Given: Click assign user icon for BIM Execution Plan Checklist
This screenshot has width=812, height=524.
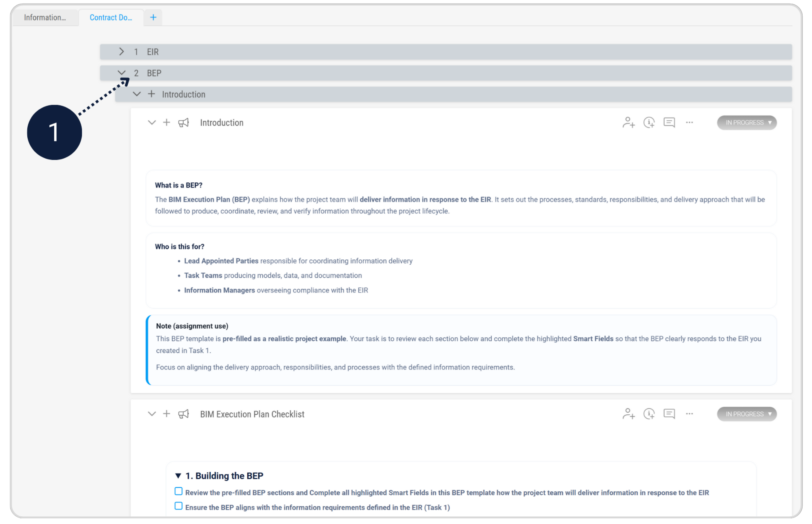Looking at the screenshot, I should pyautogui.click(x=628, y=414).
